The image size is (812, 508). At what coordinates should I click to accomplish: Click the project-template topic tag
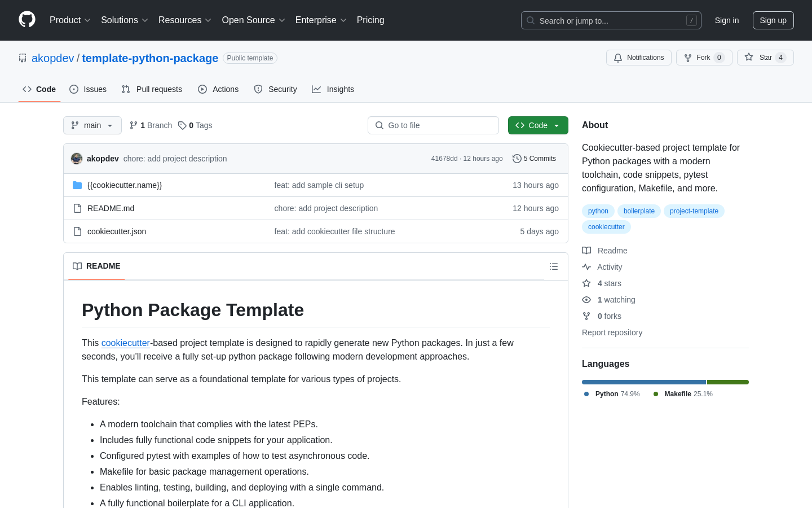pos(694,211)
